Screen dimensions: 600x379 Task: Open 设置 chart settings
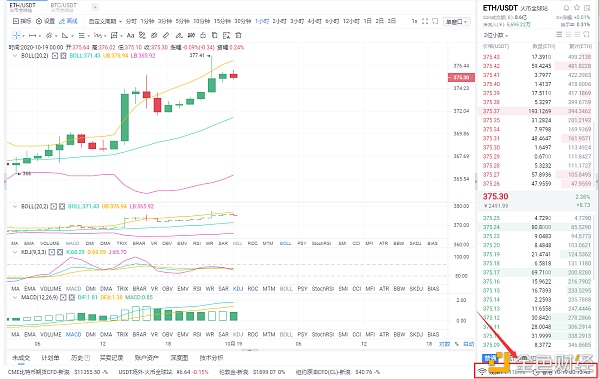(46, 21)
